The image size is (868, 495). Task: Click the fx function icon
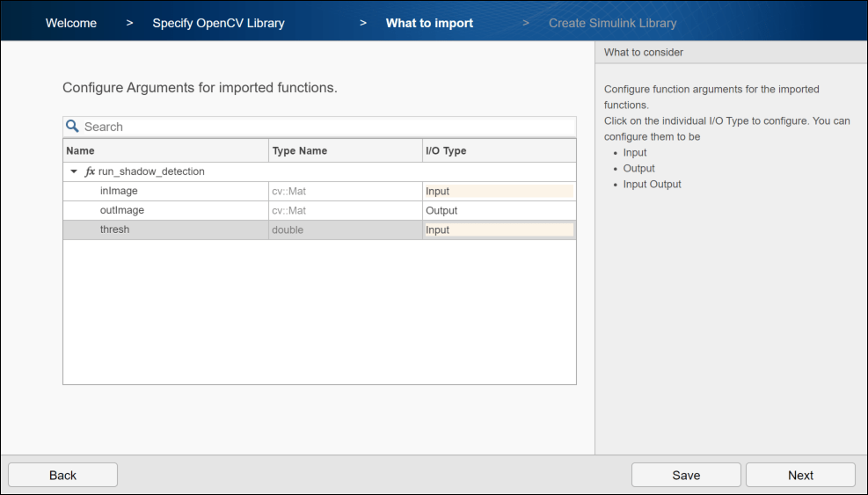(90, 171)
